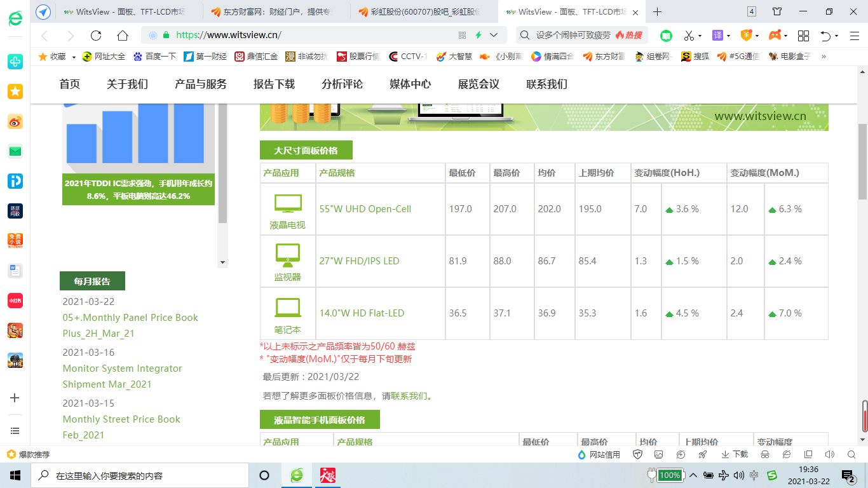Switch to the first WitsView tab
Screen dimensions: 868x488
click(x=130, y=12)
